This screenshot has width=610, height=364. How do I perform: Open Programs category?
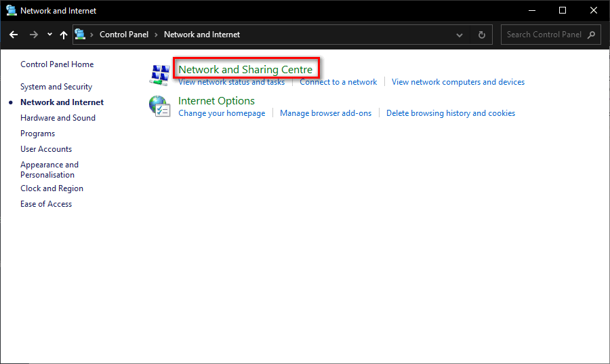pos(38,134)
